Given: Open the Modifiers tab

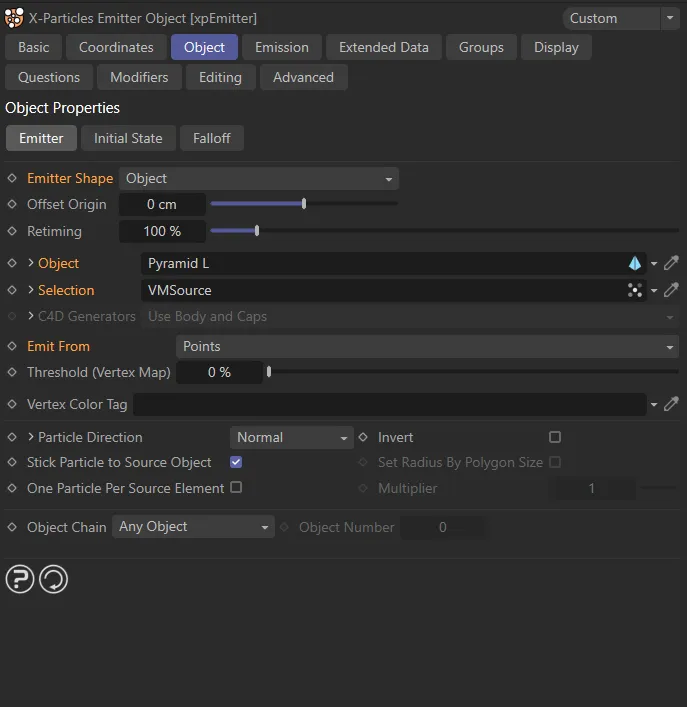Looking at the screenshot, I should (x=139, y=77).
